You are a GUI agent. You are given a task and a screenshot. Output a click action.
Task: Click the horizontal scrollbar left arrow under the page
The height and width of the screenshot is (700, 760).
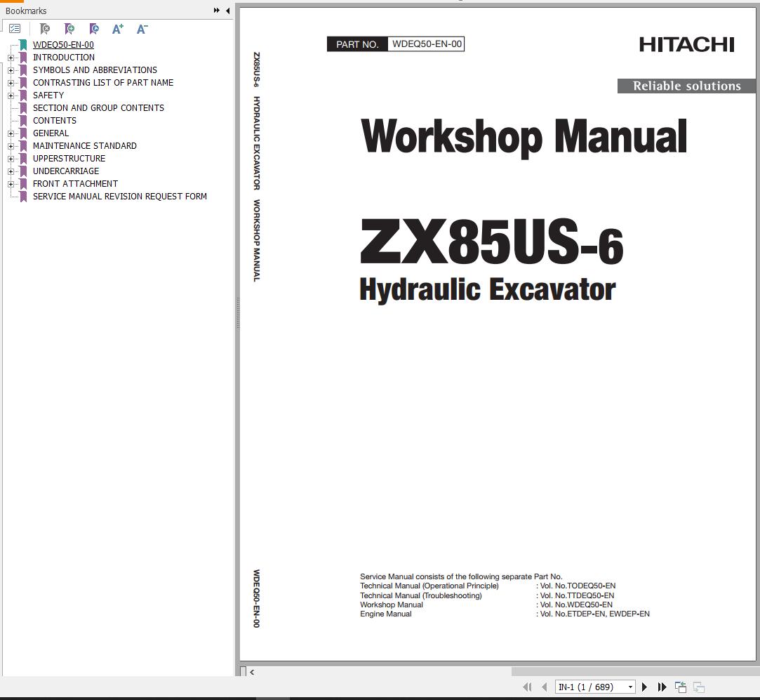(252, 672)
